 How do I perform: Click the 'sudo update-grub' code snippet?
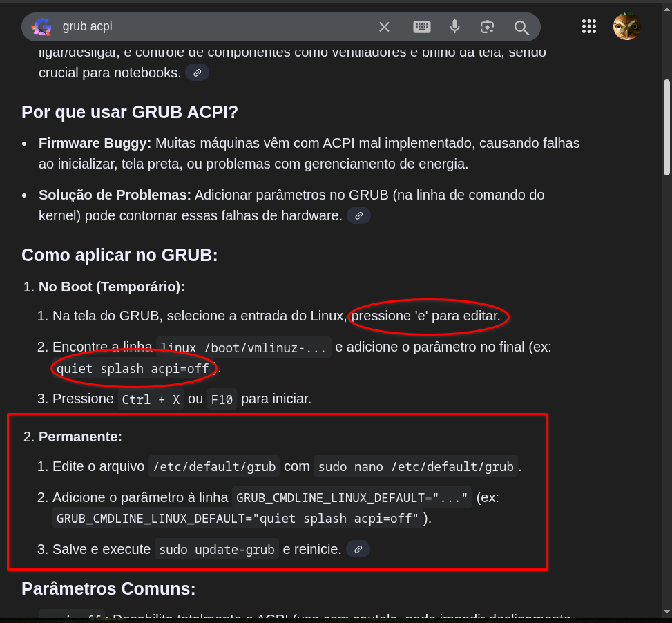216,549
